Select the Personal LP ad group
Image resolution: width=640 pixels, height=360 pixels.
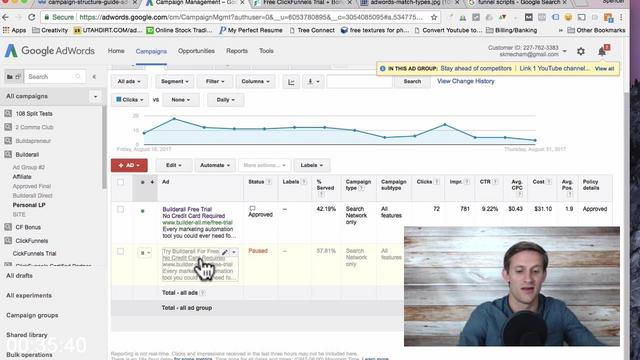(29, 205)
